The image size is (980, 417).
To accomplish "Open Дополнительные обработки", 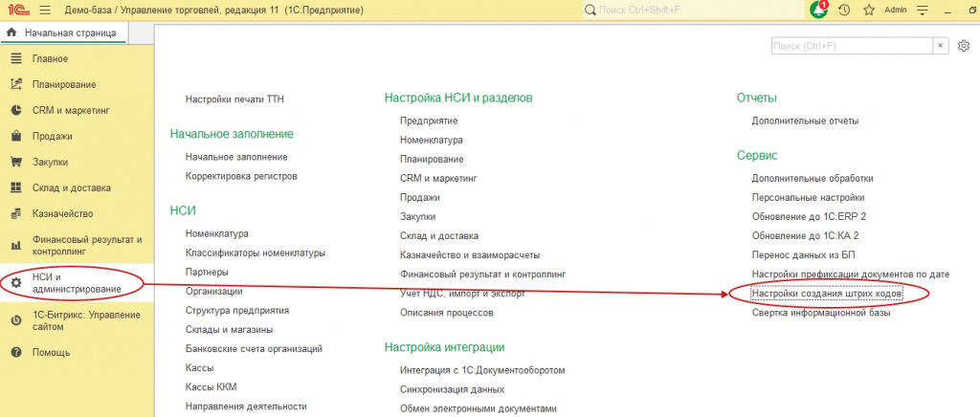I will tap(813, 178).
